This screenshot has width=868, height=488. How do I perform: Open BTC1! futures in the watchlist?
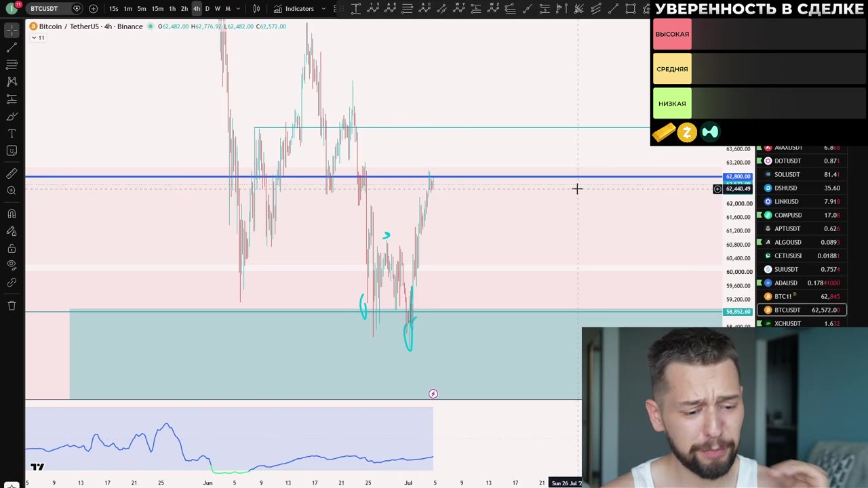pos(802,296)
